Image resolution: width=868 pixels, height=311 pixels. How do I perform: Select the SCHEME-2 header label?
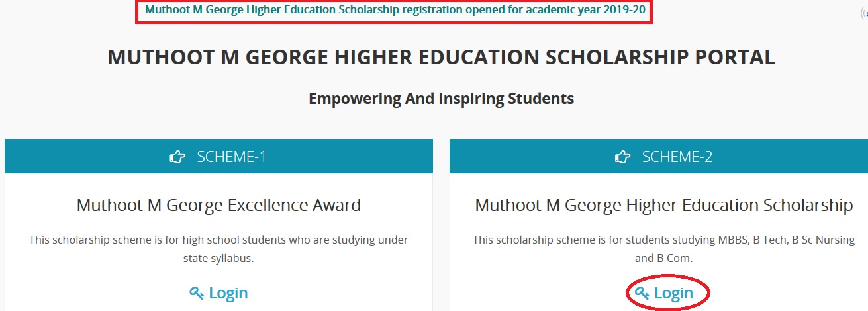pos(677,157)
